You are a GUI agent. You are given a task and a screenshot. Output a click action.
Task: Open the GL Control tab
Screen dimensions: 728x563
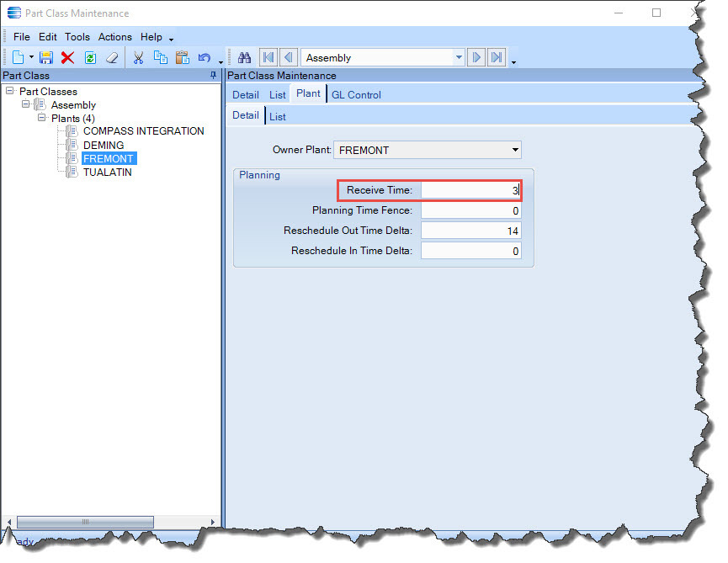coord(356,95)
